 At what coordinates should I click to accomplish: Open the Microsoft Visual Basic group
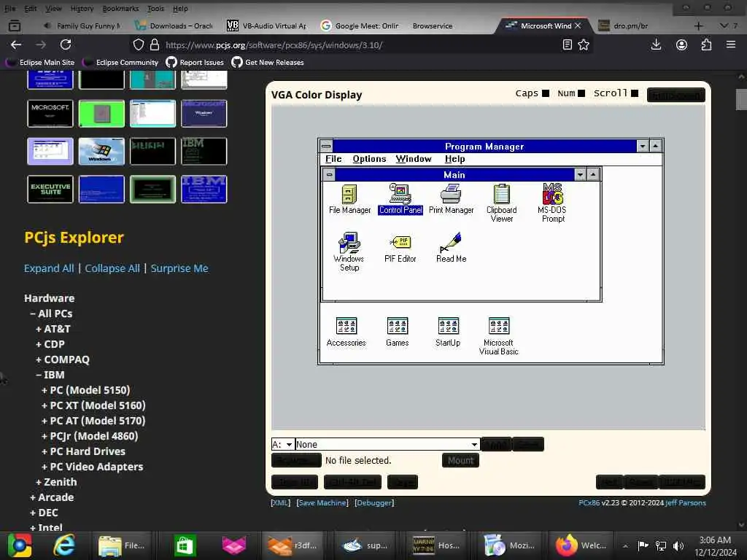coord(499,336)
